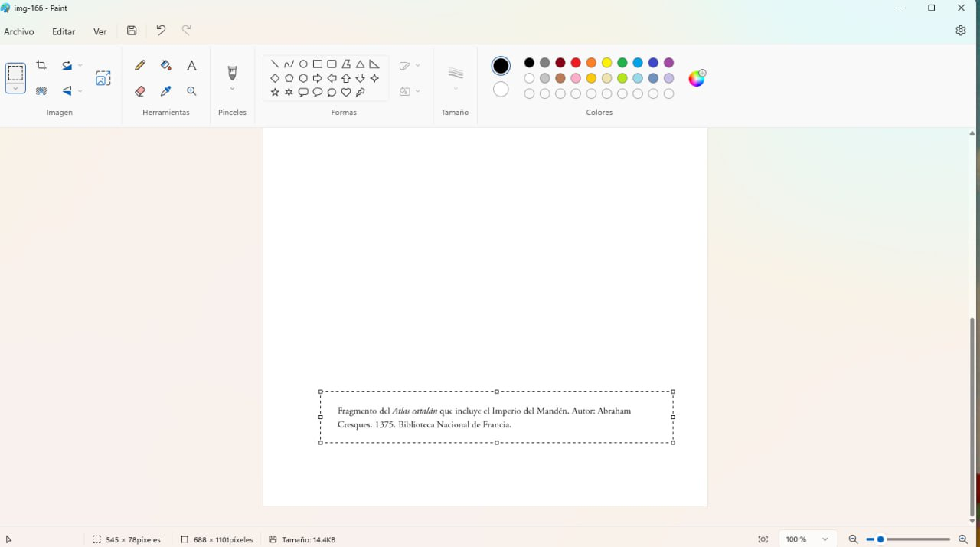This screenshot has width=980, height=547.
Task: Open the Edit colors rainbow wheel
Action: 697,78
